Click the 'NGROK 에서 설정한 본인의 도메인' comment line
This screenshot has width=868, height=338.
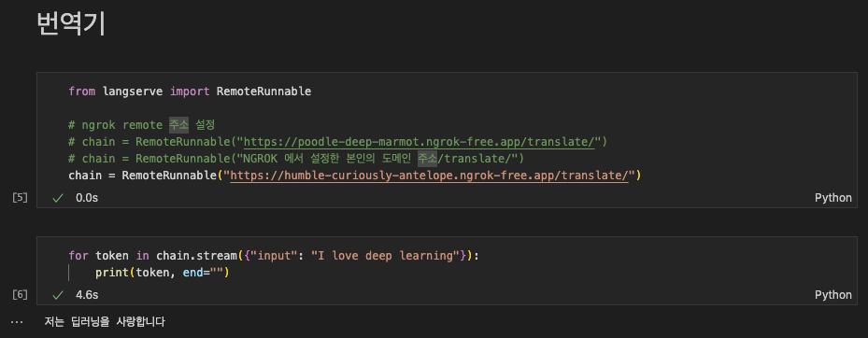[x=296, y=159]
